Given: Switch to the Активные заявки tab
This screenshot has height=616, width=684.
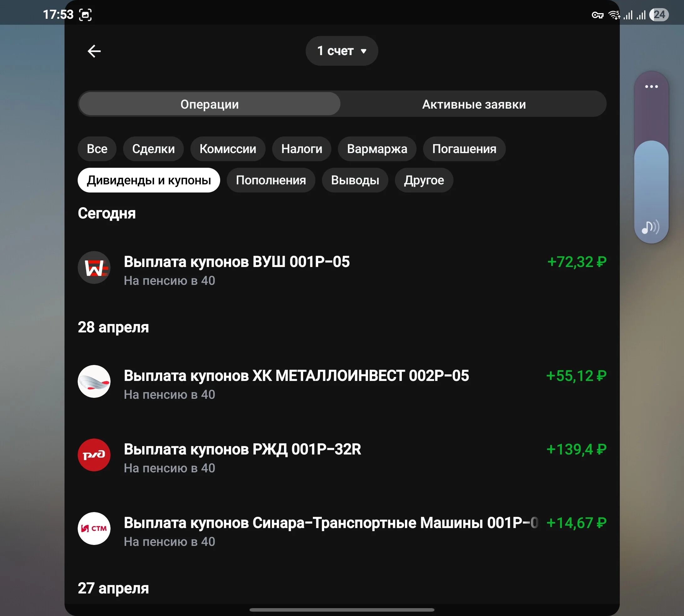Looking at the screenshot, I should coord(474,104).
